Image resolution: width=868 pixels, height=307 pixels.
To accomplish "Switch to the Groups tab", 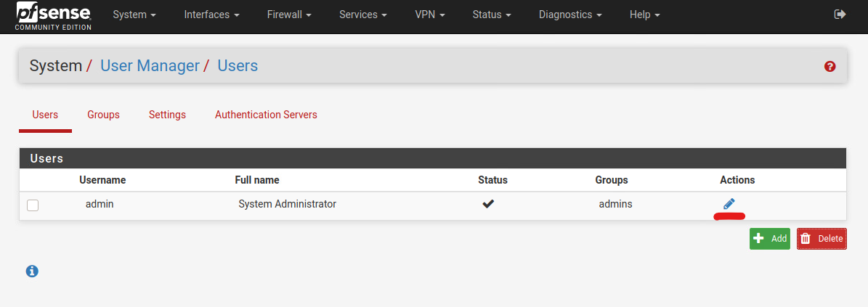I will [104, 115].
